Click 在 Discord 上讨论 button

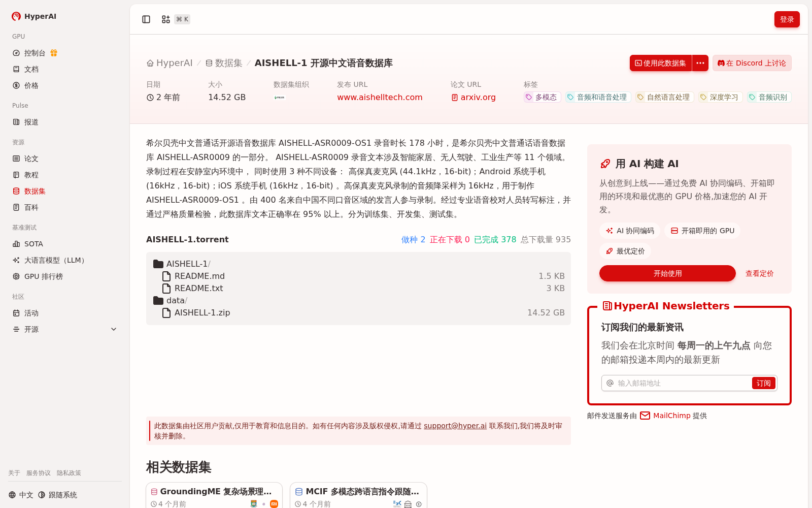pyautogui.click(x=752, y=63)
